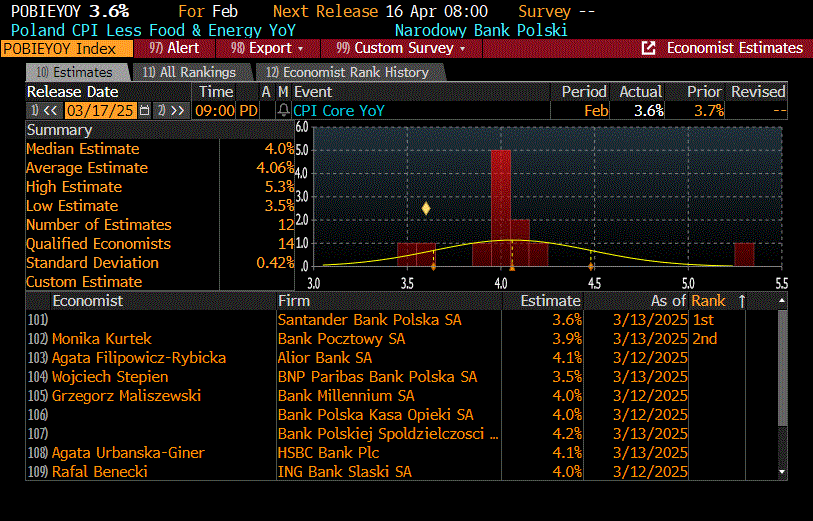This screenshot has width=813, height=521.
Task: Click the High Estimate value 5.3%
Action: [279, 187]
